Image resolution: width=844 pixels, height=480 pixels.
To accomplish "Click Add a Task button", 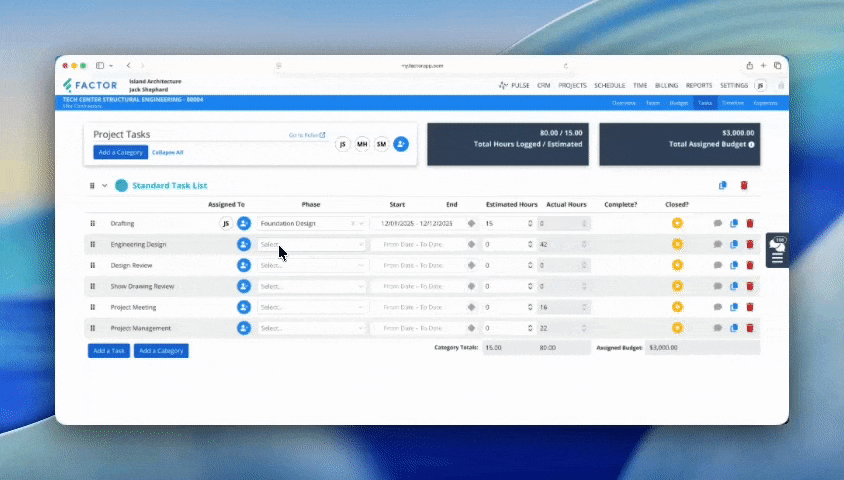I will pyautogui.click(x=109, y=351).
